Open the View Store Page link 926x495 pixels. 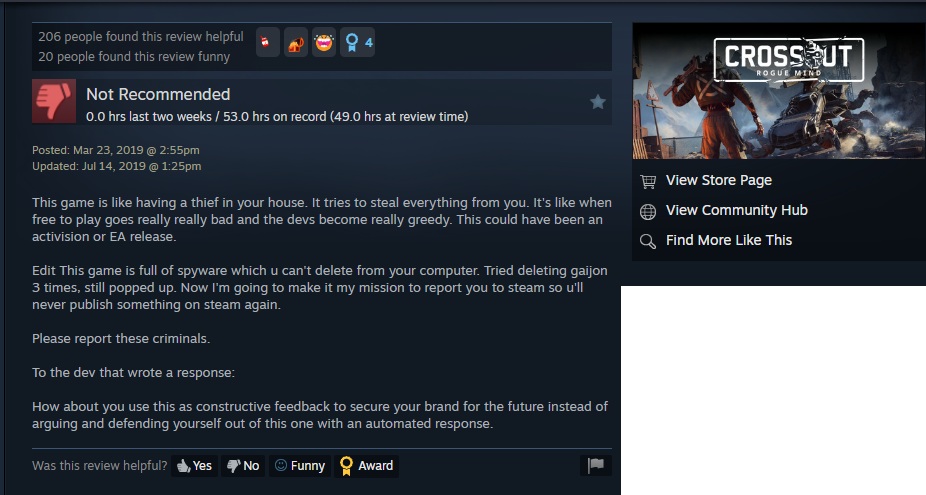point(719,180)
